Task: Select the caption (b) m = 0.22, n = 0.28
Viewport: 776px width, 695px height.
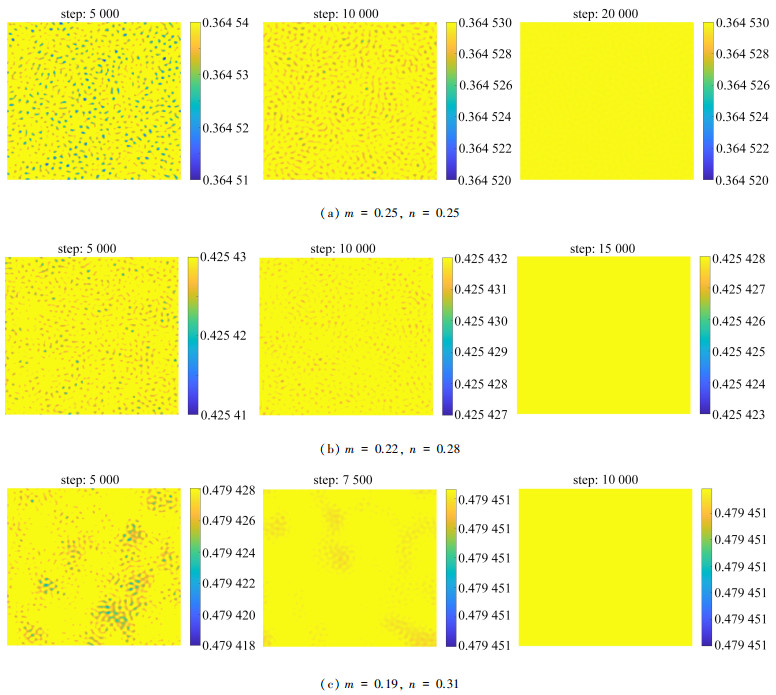Action: click(387, 447)
